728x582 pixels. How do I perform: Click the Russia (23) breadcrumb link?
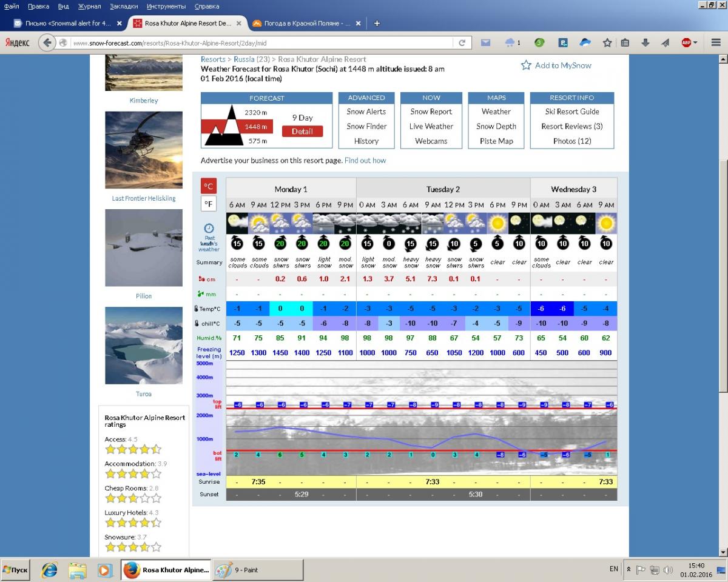(252, 59)
